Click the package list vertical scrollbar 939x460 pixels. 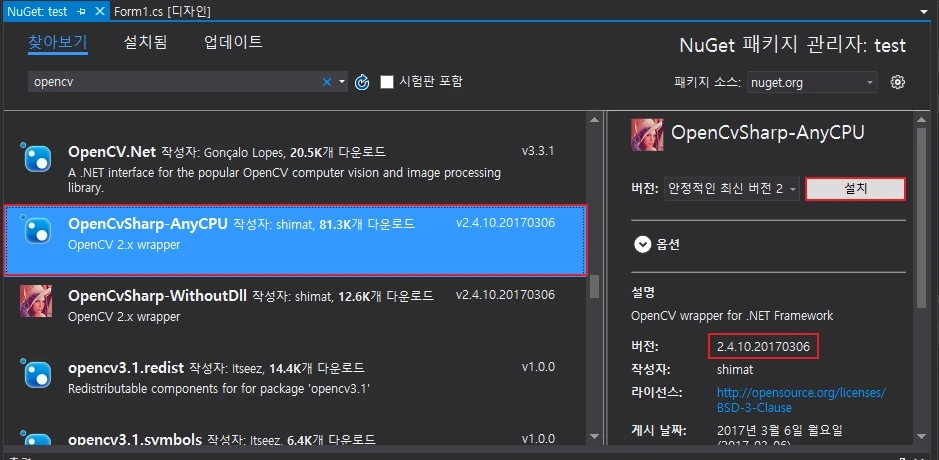click(x=594, y=286)
